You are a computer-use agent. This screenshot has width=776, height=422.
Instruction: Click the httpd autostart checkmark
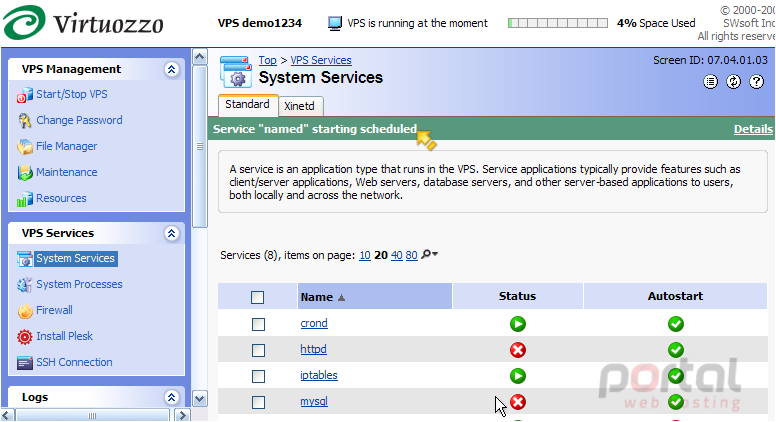click(x=676, y=350)
